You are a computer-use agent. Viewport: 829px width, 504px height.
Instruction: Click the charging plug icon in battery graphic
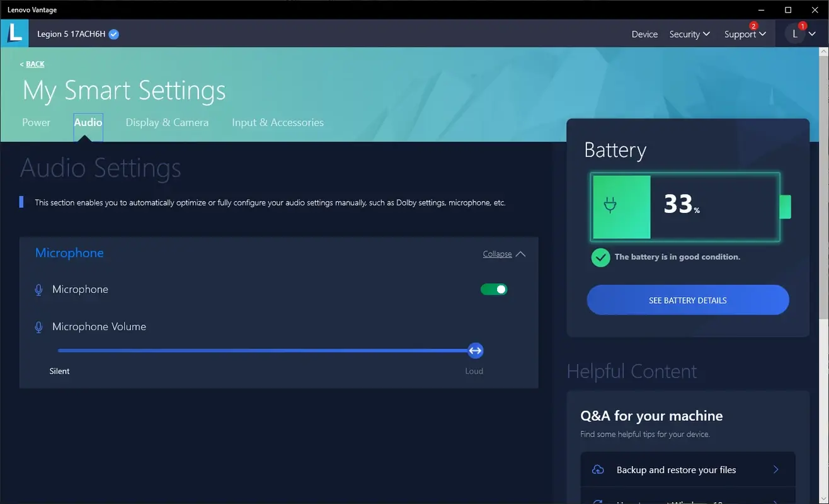coord(610,203)
